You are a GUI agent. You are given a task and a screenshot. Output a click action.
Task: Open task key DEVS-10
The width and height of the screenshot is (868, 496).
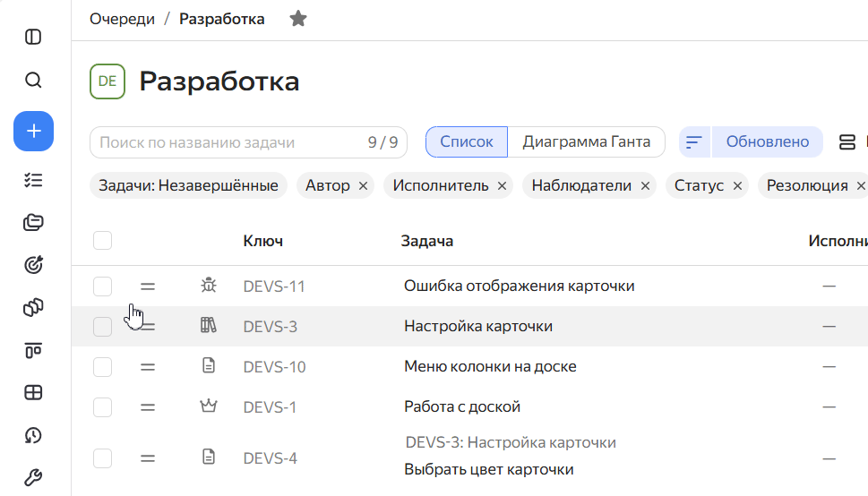click(x=275, y=367)
